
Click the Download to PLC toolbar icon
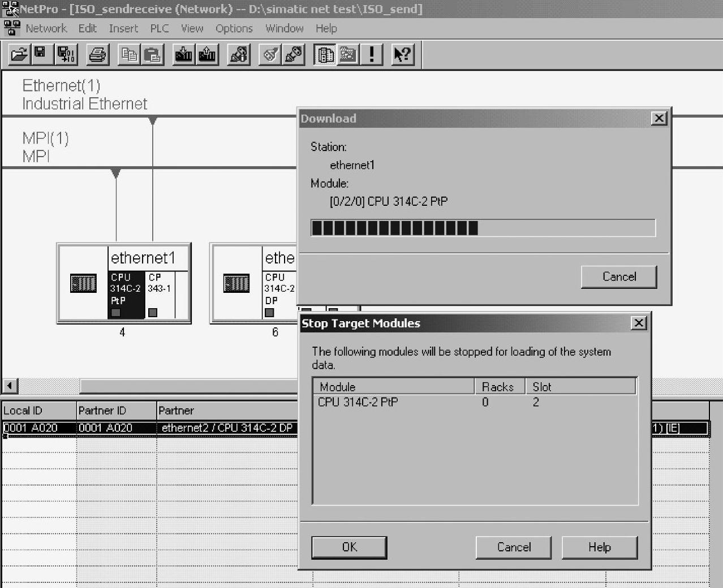[x=184, y=54]
